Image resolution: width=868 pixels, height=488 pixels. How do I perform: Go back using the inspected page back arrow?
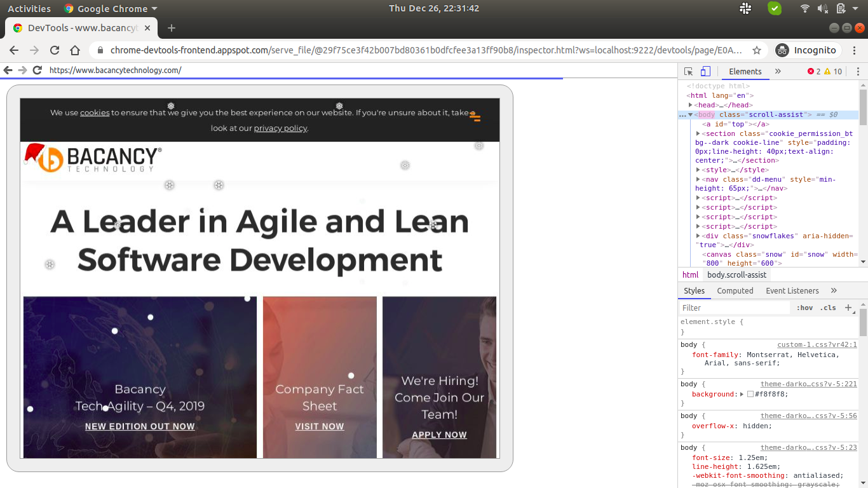8,70
